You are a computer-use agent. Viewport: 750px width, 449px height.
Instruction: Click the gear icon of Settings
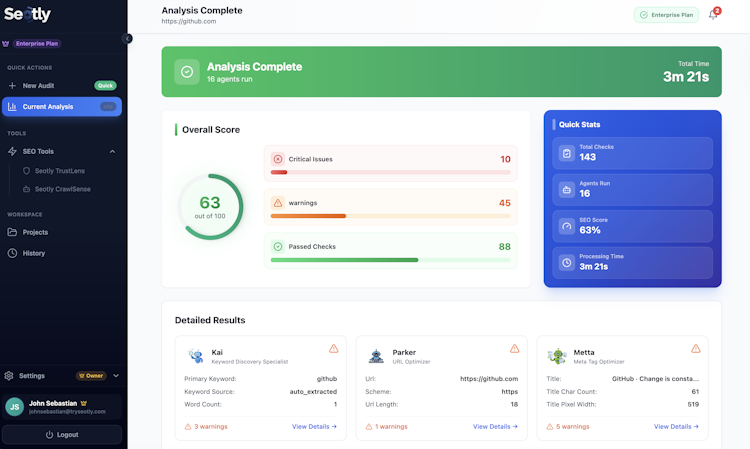(x=9, y=376)
